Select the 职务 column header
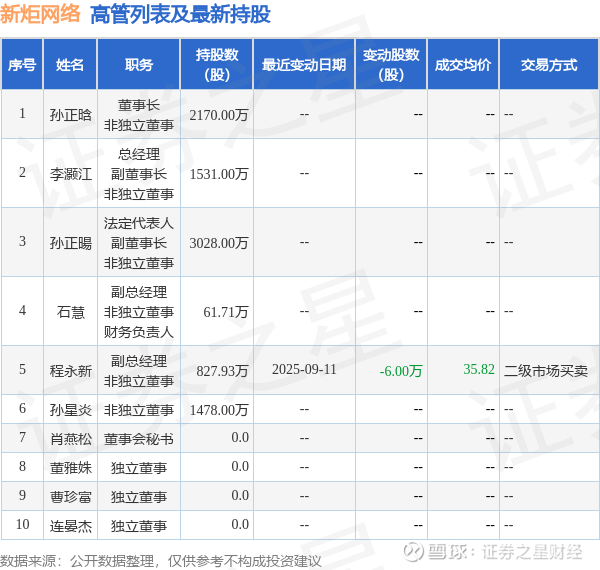This screenshot has height=570, width=600. [139, 64]
